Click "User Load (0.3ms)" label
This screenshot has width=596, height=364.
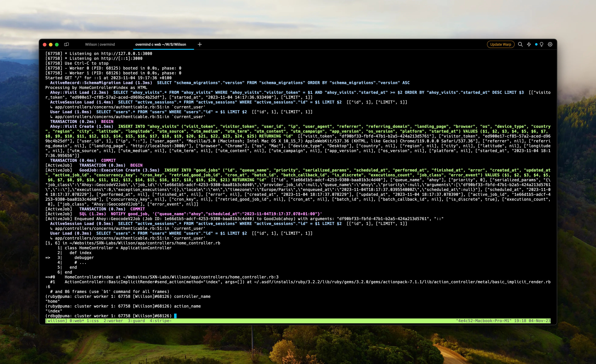point(71,233)
